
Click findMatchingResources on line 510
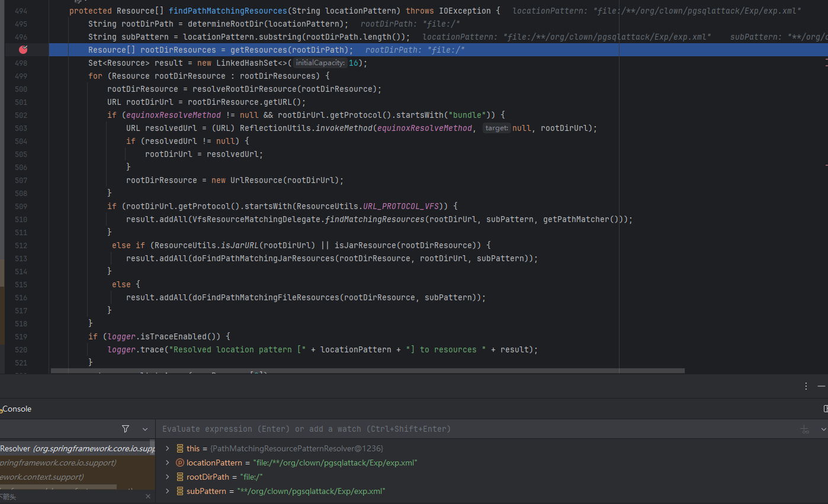pos(375,219)
